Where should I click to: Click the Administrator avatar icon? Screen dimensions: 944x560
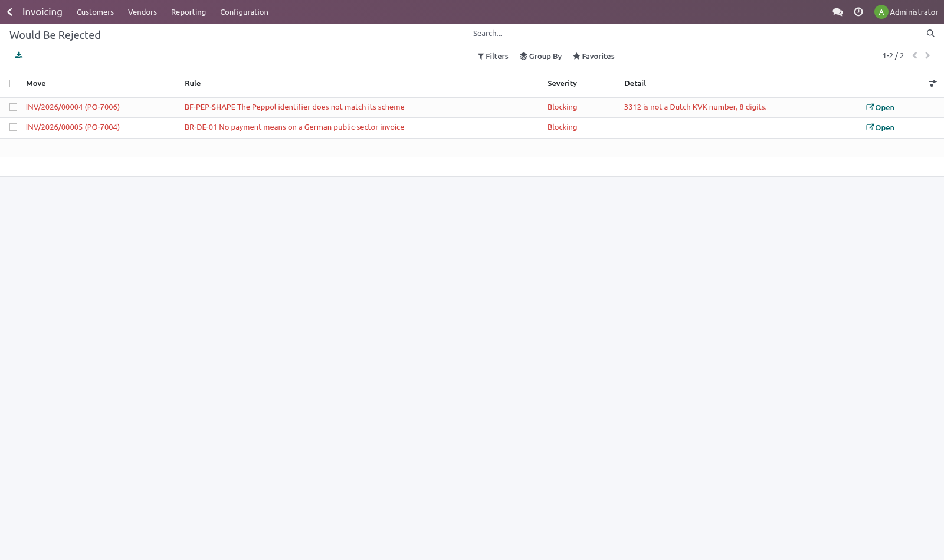click(x=881, y=12)
